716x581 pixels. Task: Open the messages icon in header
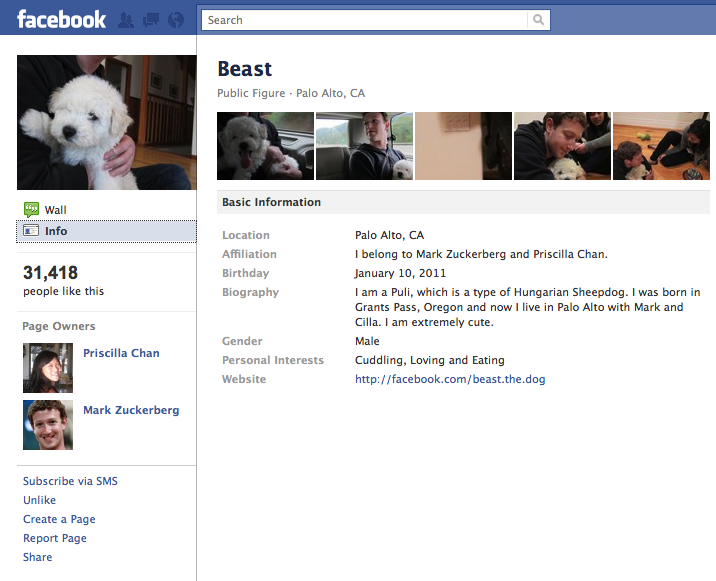click(x=151, y=20)
